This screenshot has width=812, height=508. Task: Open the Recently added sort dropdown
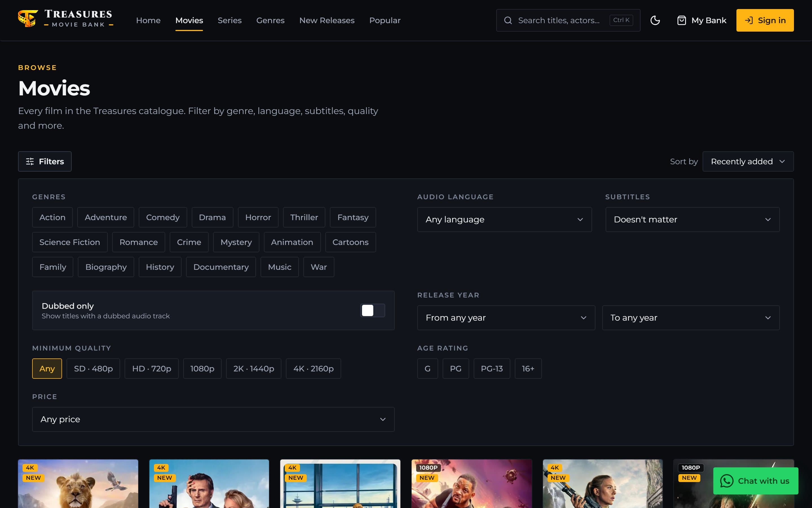click(748, 162)
